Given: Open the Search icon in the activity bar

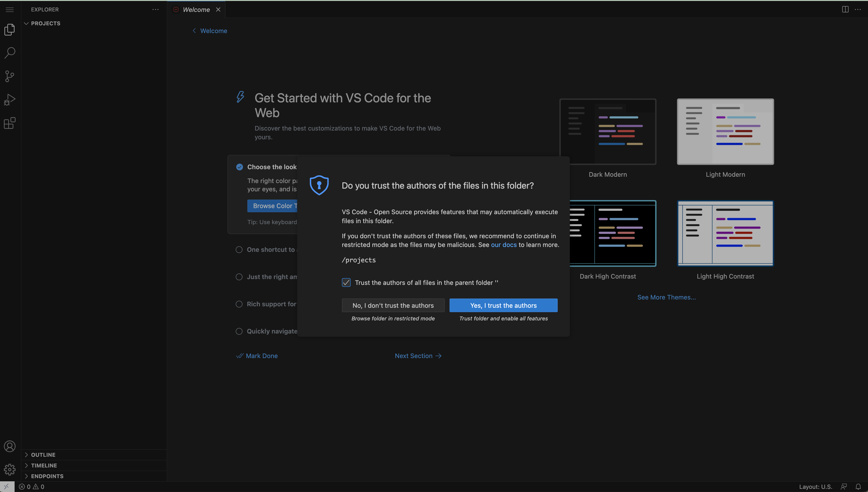Looking at the screenshot, I should (9, 53).
